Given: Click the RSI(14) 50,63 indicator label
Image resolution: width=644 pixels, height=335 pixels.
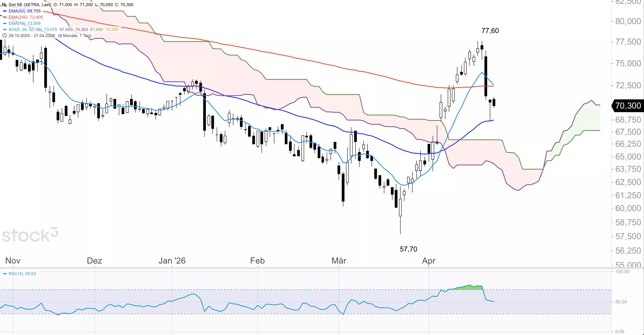Looking at the screenshot, I should coord(22,274).
